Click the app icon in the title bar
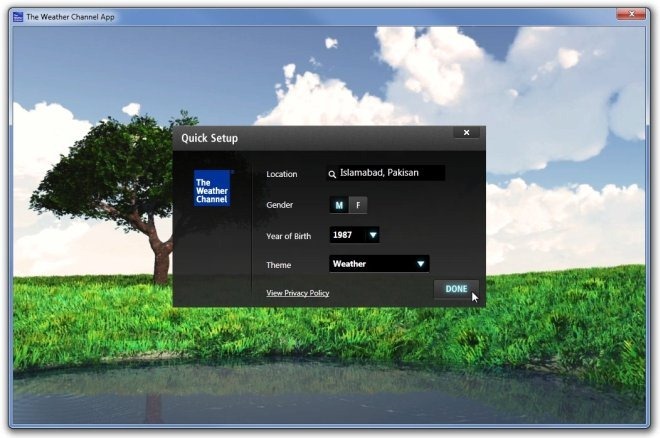 click(18, 17)
